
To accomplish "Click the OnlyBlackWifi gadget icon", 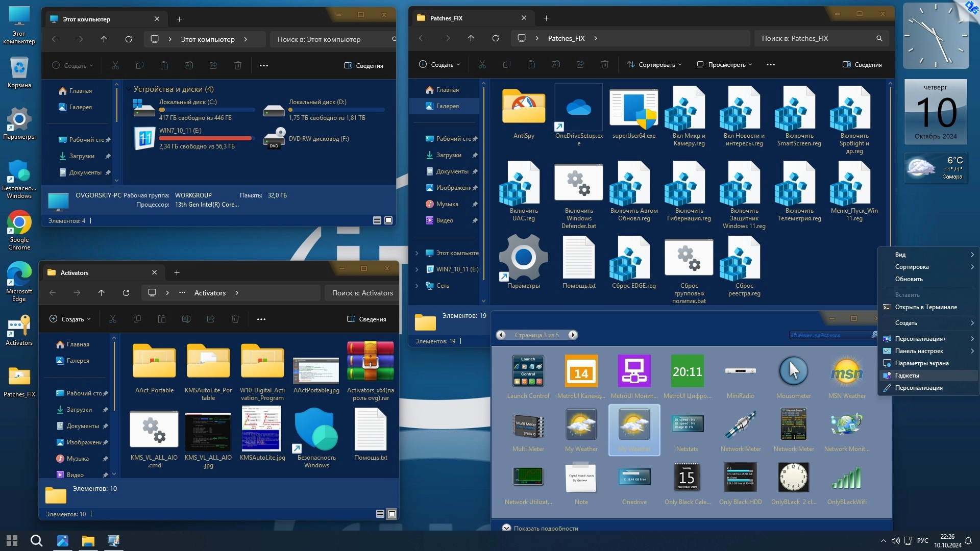I will [846, 478].
